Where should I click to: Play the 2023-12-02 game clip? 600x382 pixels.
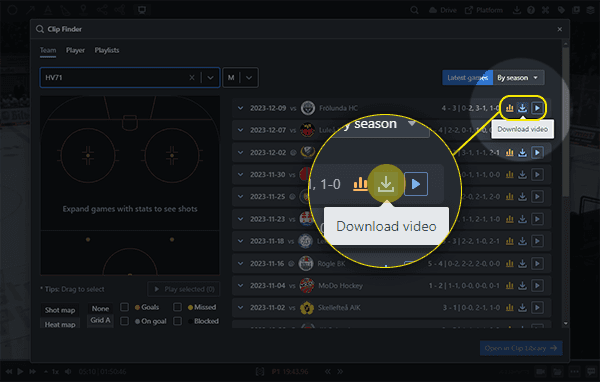pyautogui.click(x=537, y=153)
